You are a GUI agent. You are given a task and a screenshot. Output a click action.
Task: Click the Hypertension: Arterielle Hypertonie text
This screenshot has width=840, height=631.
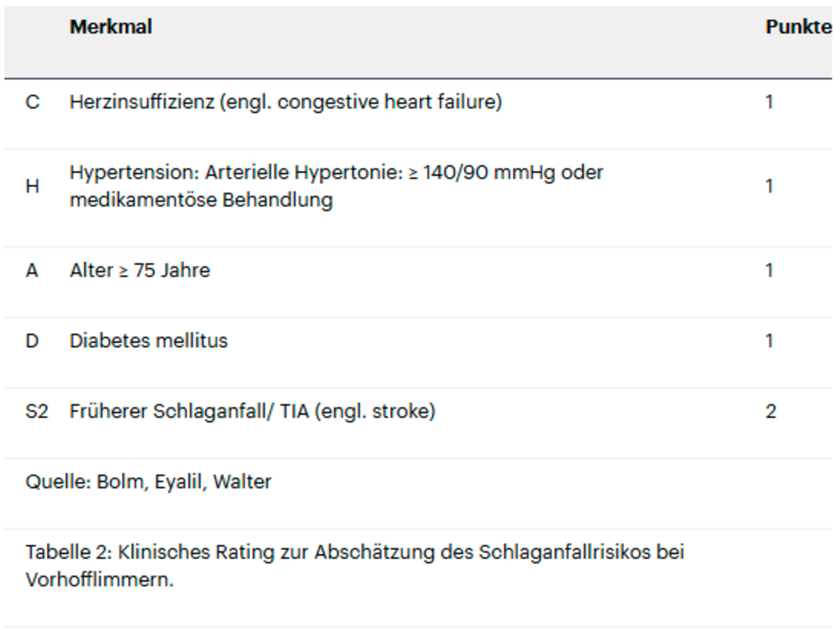[x=236, y=172]
